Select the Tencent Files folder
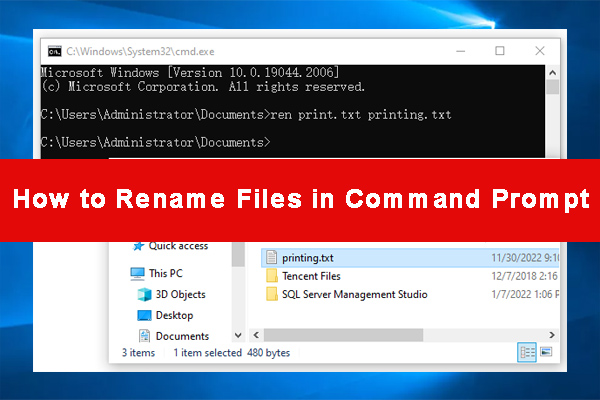Screen dimensions: 600x400 pos(311,276)
